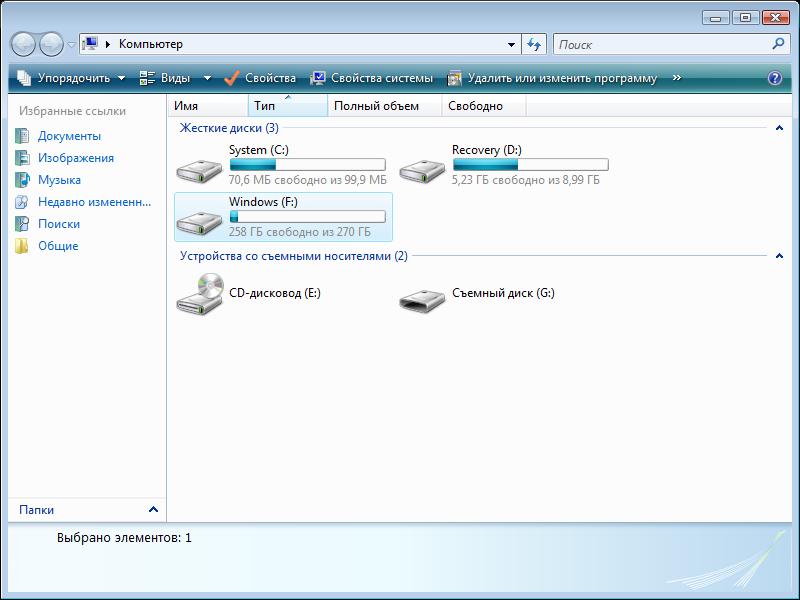
Task: Open the Поиски link
Action: point(59,224)
